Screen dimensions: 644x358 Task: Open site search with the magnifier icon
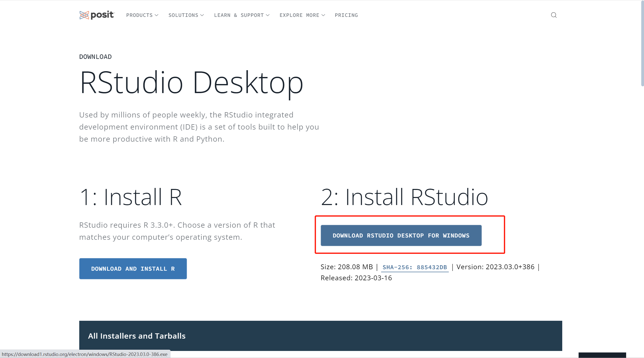[553, 15]
